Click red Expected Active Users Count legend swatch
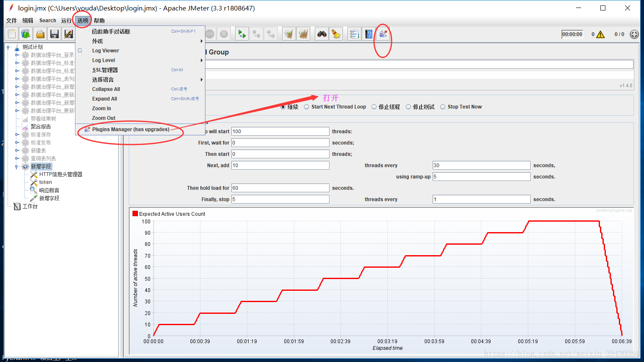This screenshot has height=362, width=644. (135, 214)
